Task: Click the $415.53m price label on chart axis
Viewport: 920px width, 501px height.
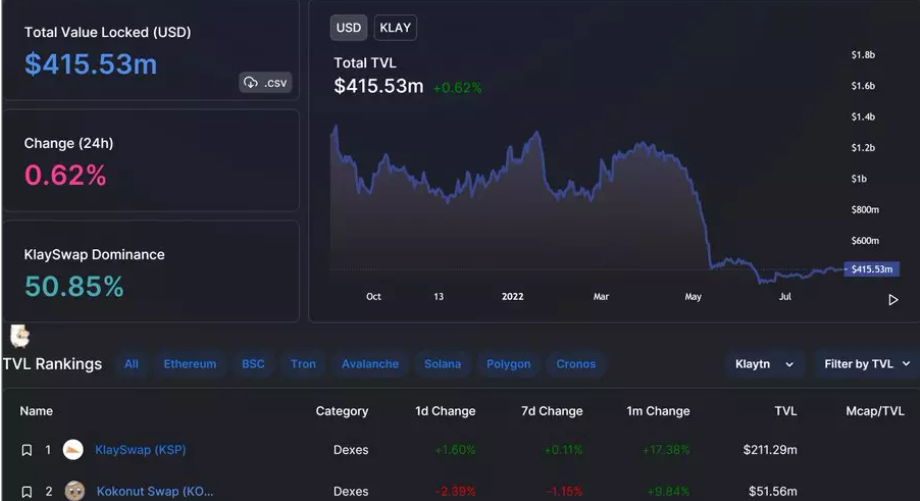Action: tap(872, 269)
